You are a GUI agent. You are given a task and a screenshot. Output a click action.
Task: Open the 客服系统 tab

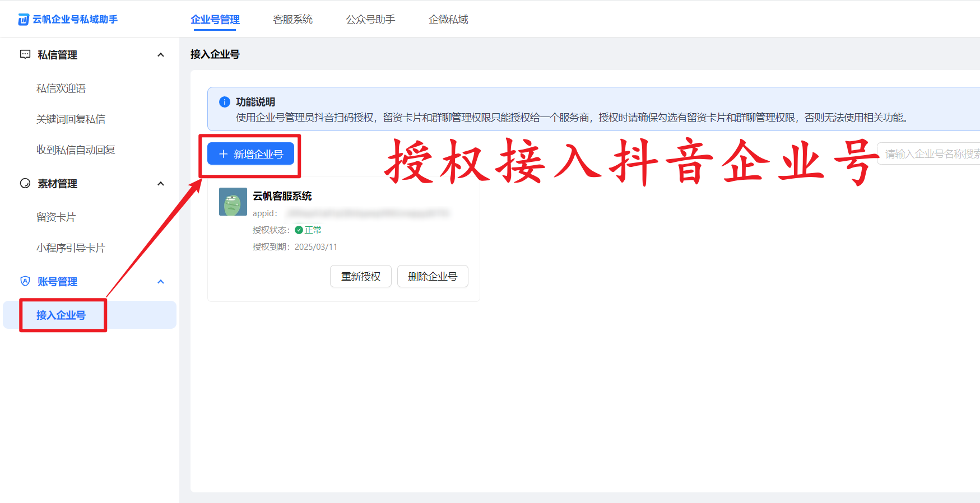click(x=293, y=20)
